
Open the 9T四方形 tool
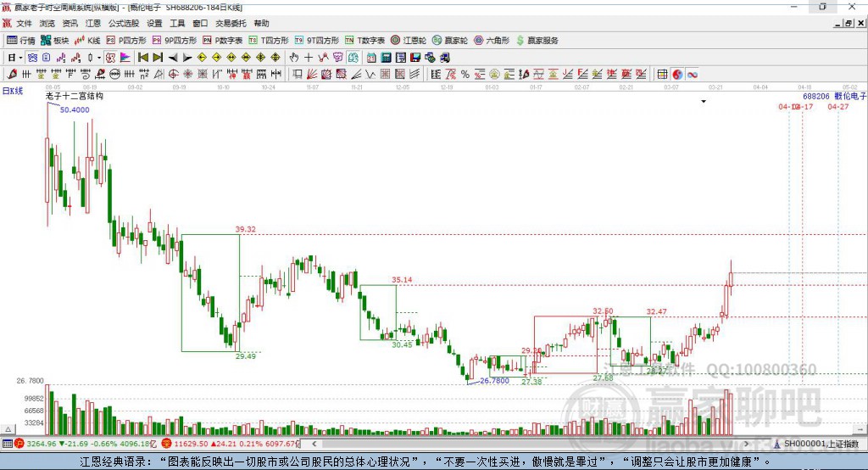tap(317, 41)
